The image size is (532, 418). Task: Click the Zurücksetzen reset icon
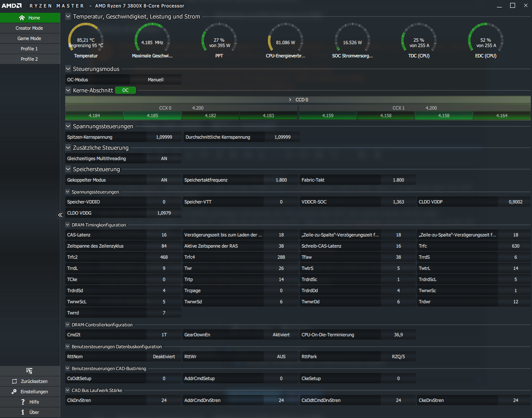tap(14, 381)
